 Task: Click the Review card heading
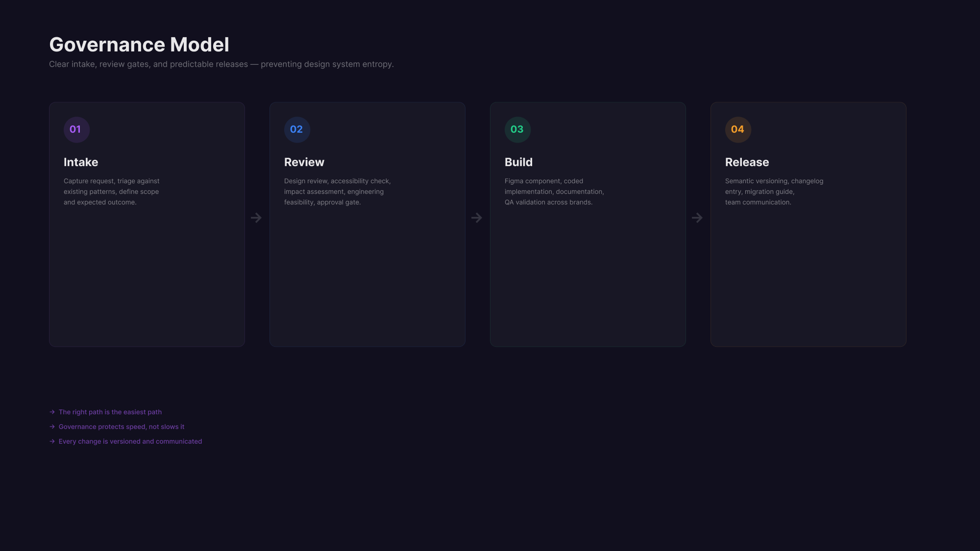coord(304,162)
